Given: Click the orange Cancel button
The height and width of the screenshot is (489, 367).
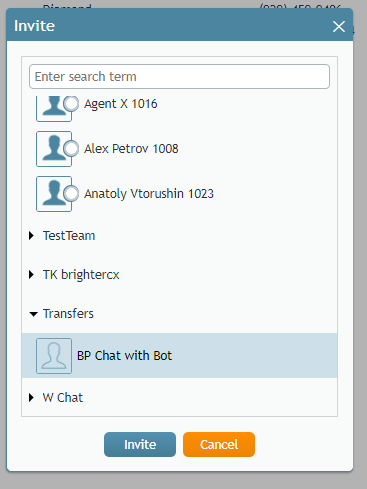Looking at the screenshot, I should (x=219, y=444).
